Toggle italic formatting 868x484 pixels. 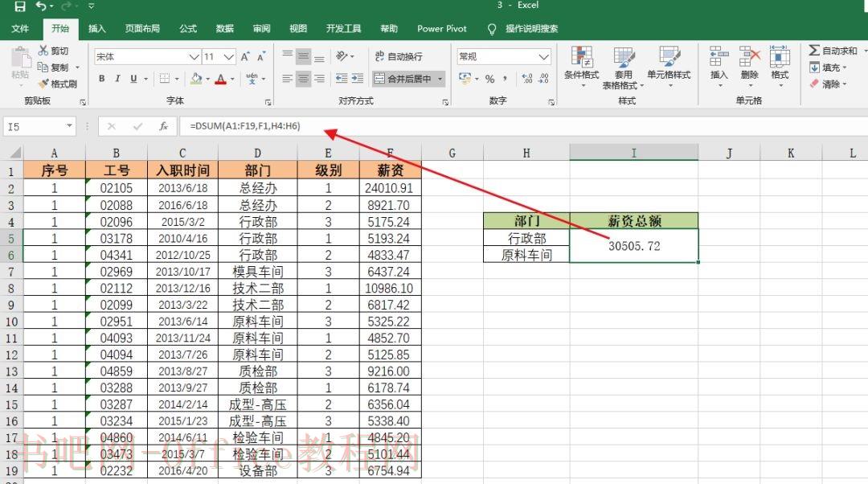(x=117, y=79)
